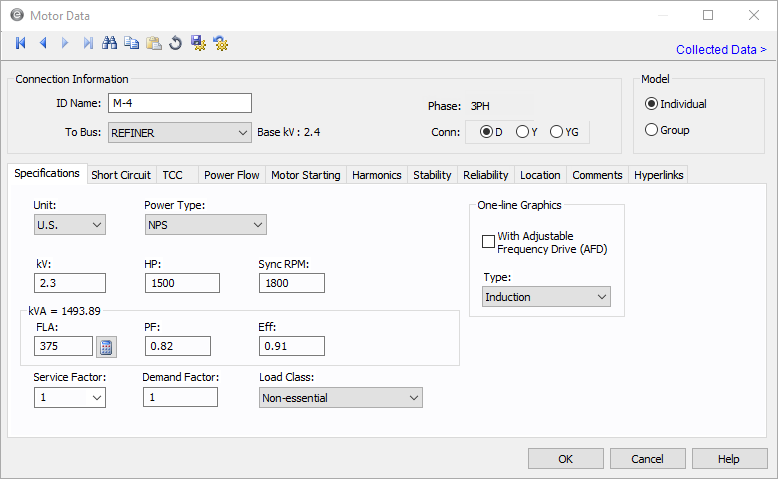This screenshot has height=479, width=778.
Task: Click the previous record arrow
Action: 43,43
